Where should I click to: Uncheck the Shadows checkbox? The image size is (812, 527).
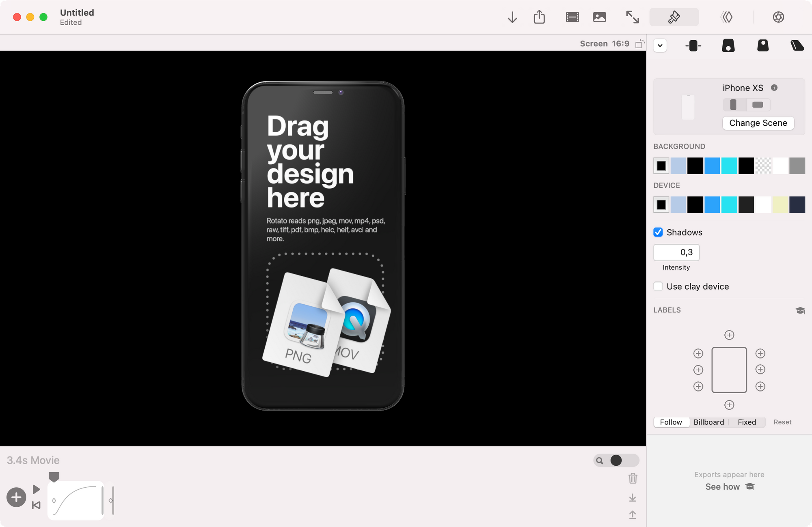658,232
